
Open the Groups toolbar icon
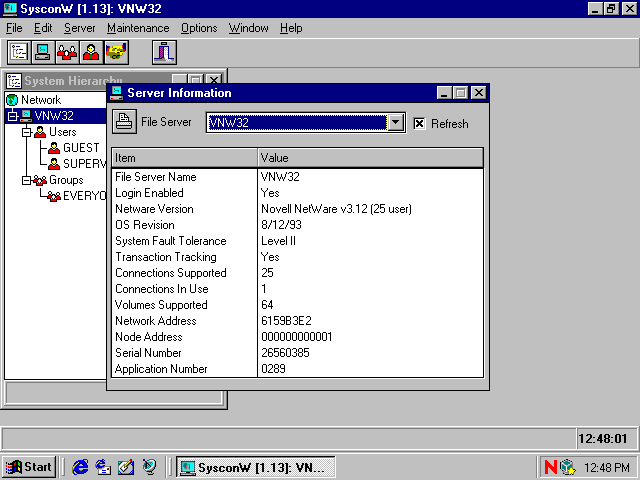point(67,52)
